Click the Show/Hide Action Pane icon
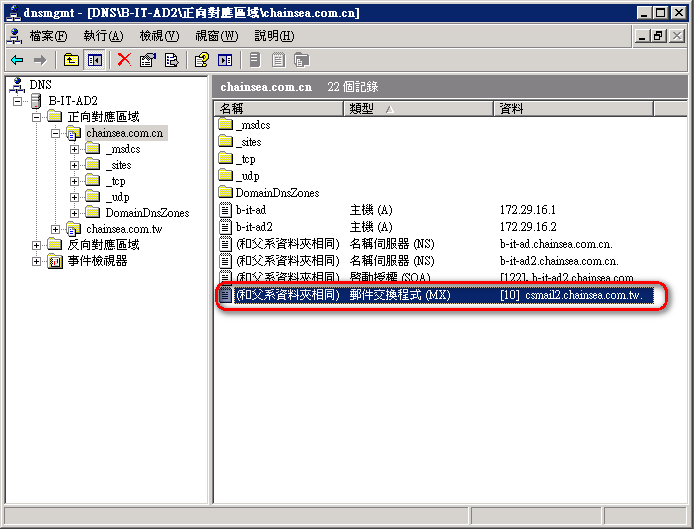 (224, 60)
